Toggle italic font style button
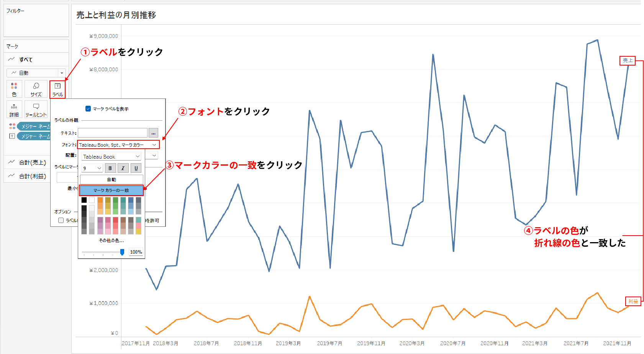 [x=123, y=168]
